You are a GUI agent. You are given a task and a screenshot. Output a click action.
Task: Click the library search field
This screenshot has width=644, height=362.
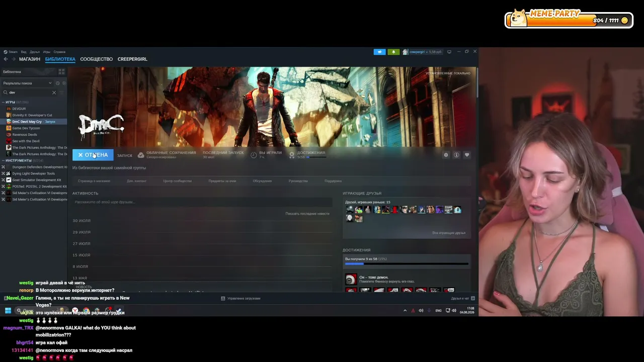pos(29,93)
